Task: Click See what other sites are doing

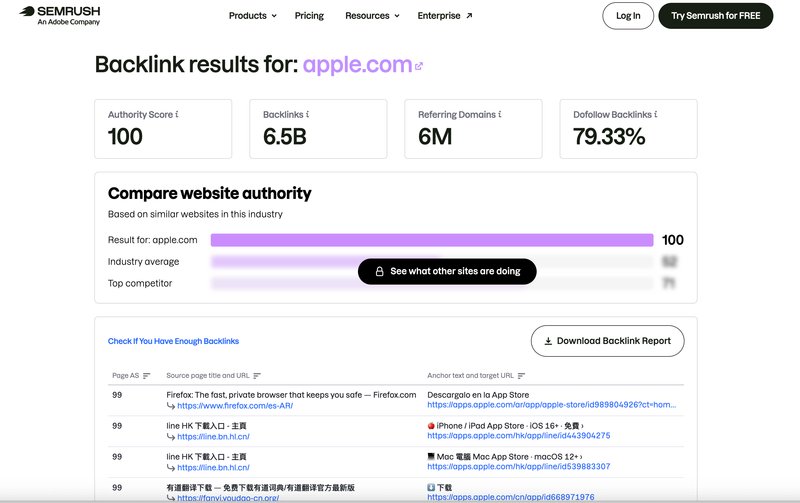Action: [x=447, y=271]
